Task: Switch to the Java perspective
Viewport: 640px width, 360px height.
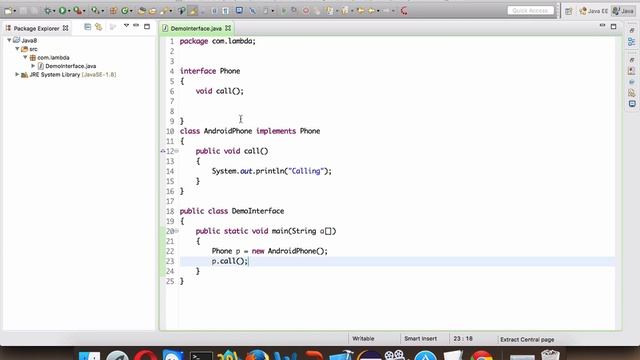Action: [x=622, y=11]
